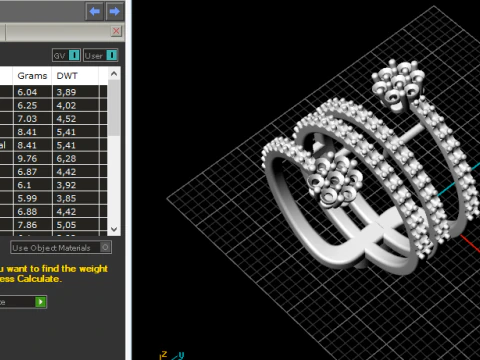Toggle the GV switch
This screenshot has width=480, height=360.
click(x=66, y=55)
